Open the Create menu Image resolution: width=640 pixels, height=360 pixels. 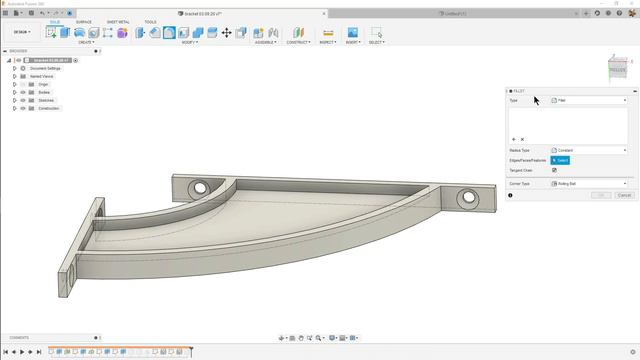(x=86, y=42)
